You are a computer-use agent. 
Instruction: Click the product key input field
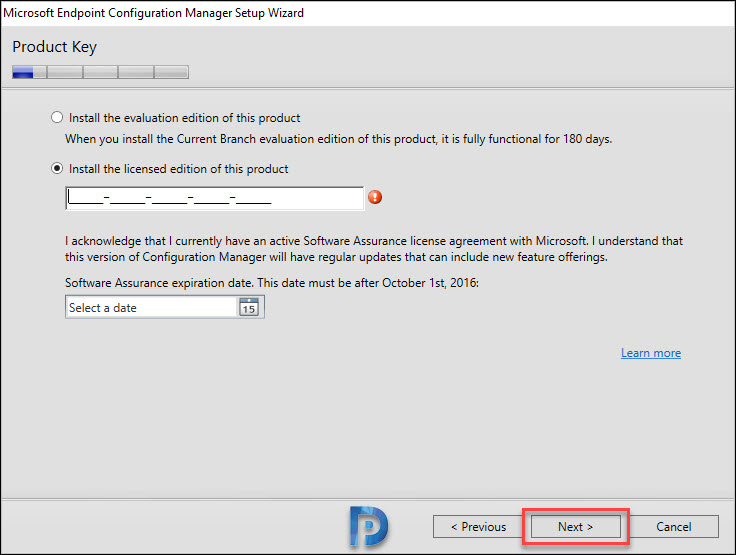[x=215, y=198]
